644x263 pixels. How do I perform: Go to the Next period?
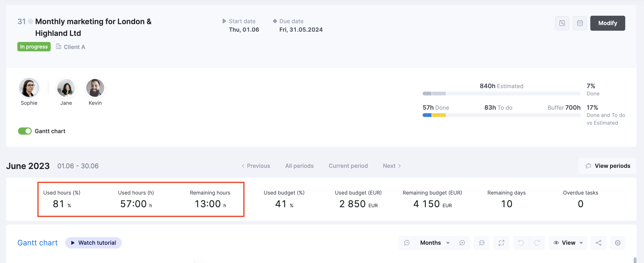click(391, 166)
